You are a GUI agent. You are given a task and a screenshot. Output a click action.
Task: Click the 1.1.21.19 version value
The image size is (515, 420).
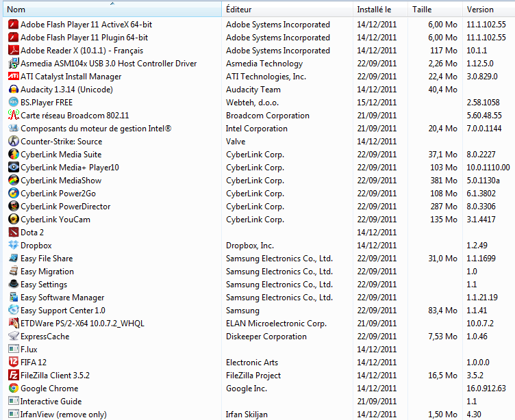click(x=482, y=298)
